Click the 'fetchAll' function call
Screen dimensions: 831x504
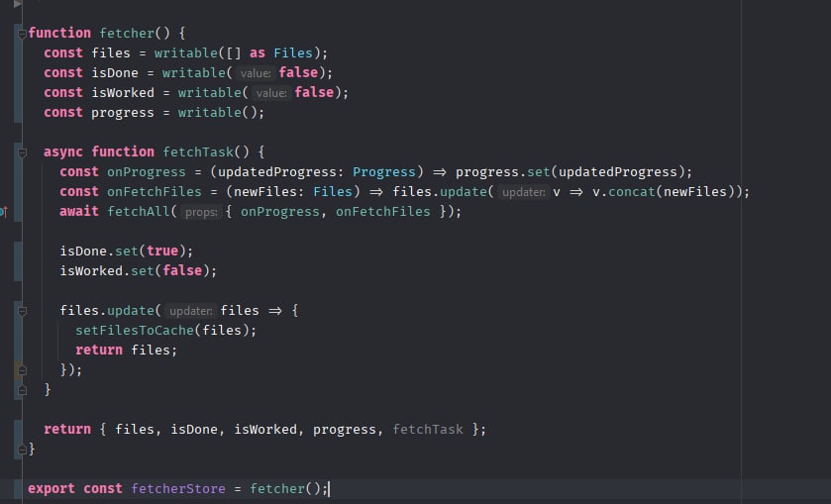pyautogui.click(x=139, y=212)
